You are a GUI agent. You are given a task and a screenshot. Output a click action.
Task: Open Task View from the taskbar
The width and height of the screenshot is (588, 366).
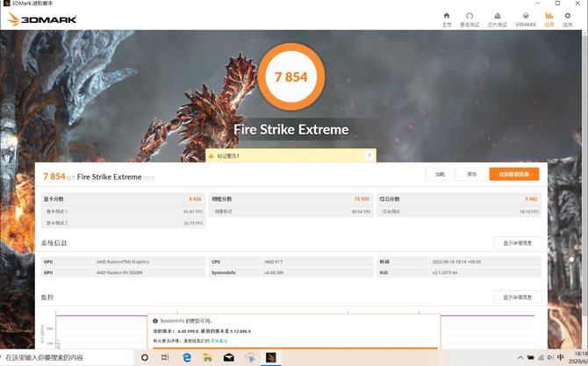[165, 357]
